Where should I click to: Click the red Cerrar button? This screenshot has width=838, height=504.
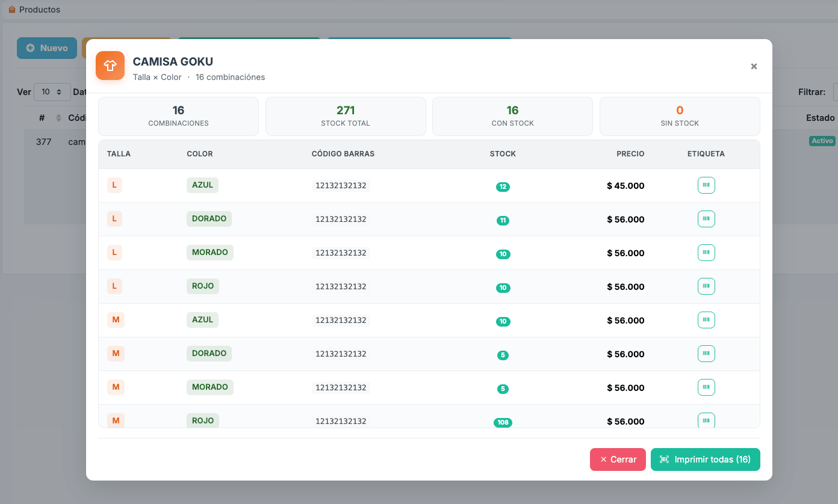(618, 459)
